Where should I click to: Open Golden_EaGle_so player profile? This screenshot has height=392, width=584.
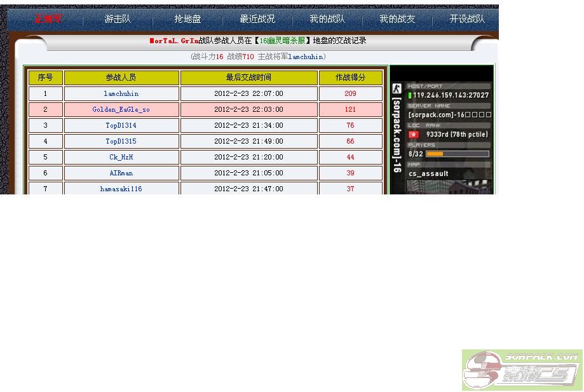tap(121, 109)
